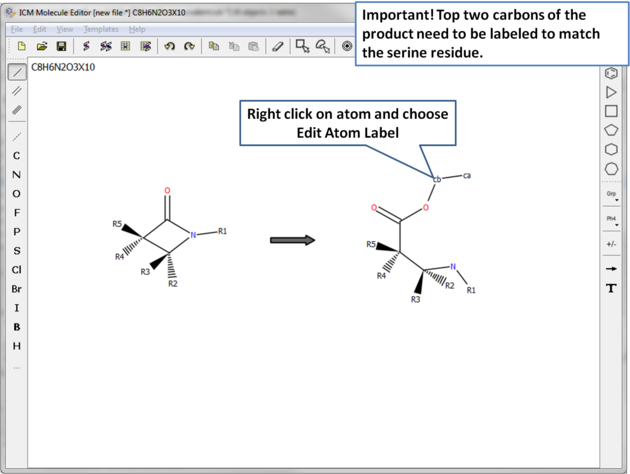This screenshot has height=474, width=630.
Task: Choose the lasso selection tool
Action: [322, 46]
